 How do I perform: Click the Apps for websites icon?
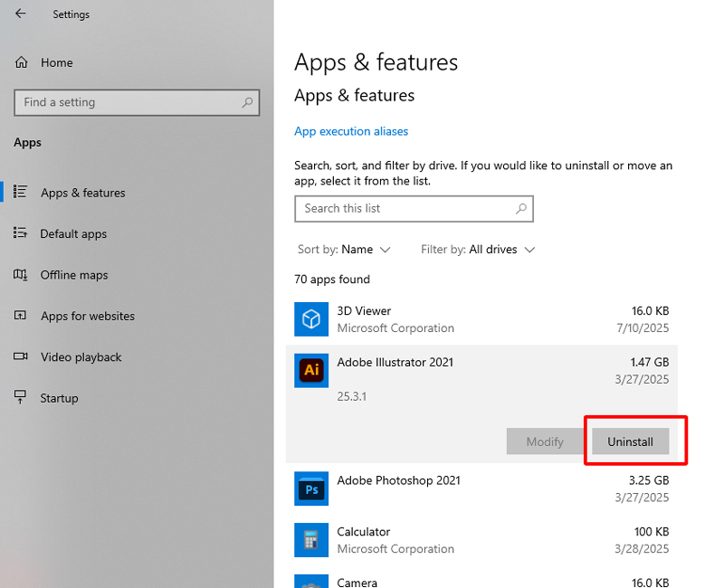pyautogui.click(x=20, y=315)
